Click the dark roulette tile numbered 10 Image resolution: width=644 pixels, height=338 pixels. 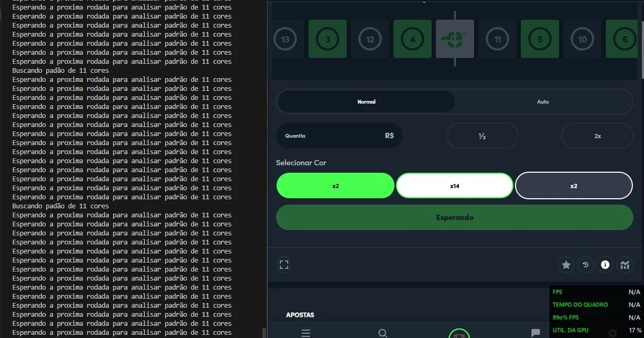(582, 39)
